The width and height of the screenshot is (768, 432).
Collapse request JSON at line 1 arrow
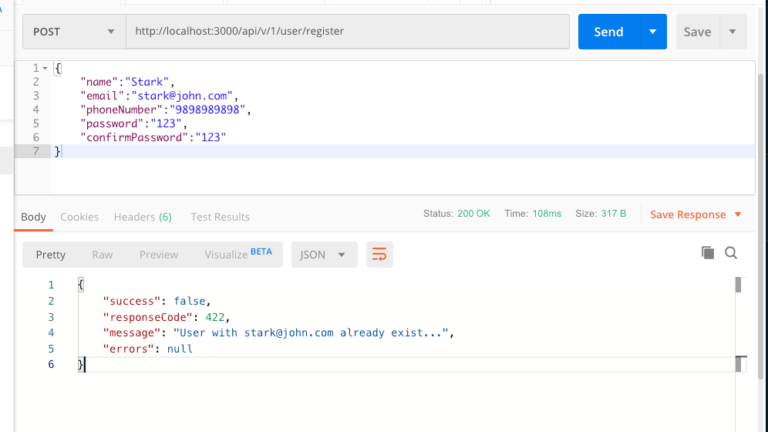(45, 68)
